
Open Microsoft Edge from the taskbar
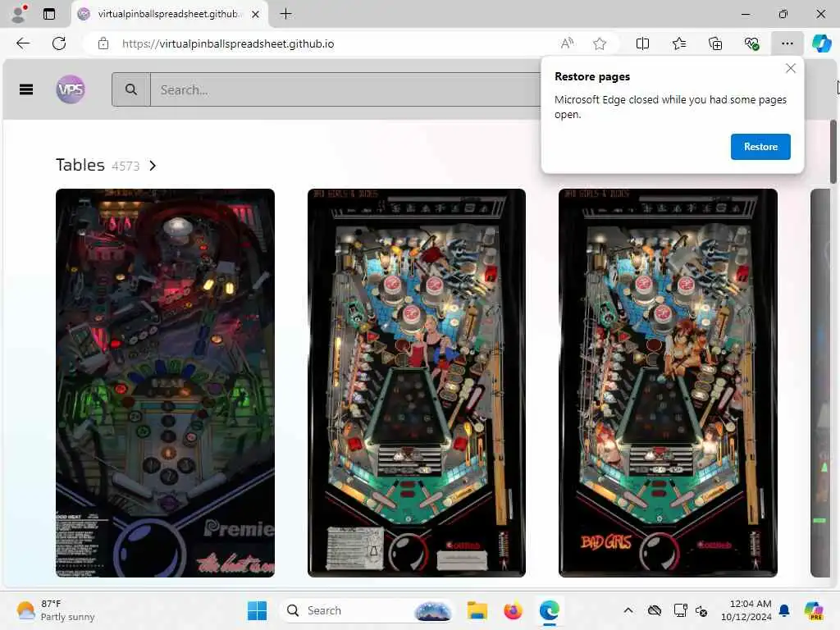pyautogui.click(x=550, y=610)
